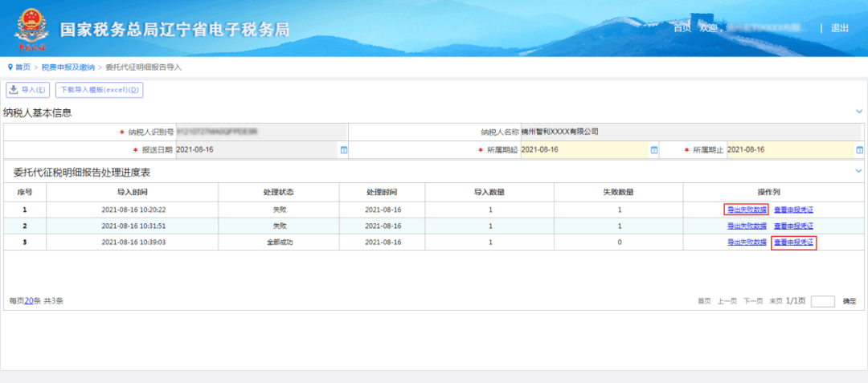Click 确定 to confirm page jump
The height and width of the screenshot is (383, 868).
[850, 301]
